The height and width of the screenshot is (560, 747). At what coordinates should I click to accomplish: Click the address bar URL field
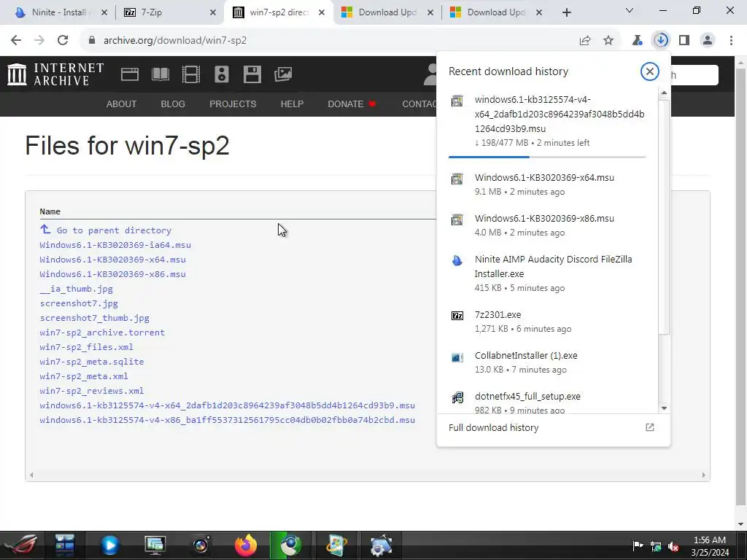pos(329,41)
